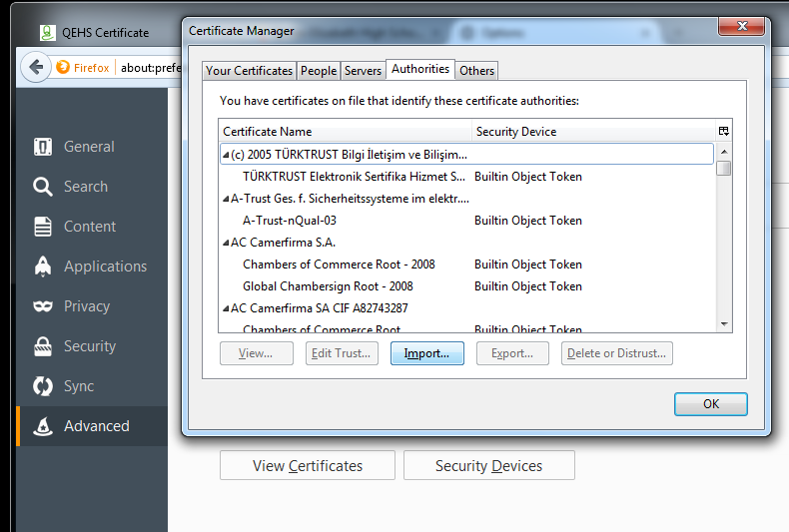
Task: Open the Search preferences label
Action: pos(86,187)
